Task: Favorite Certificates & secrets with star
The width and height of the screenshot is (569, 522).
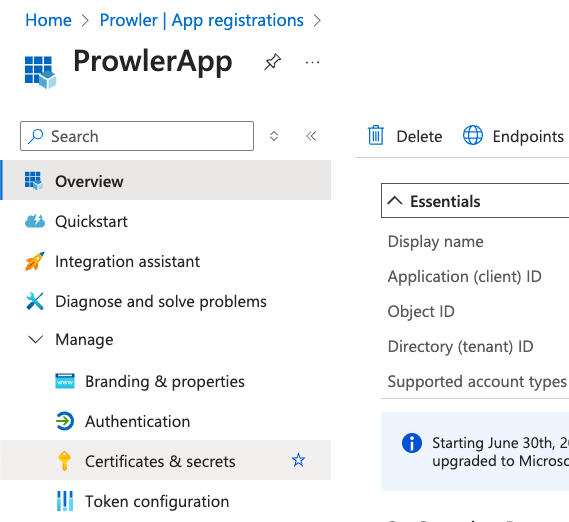Action: pyautogui.click(x=298, y=460)
